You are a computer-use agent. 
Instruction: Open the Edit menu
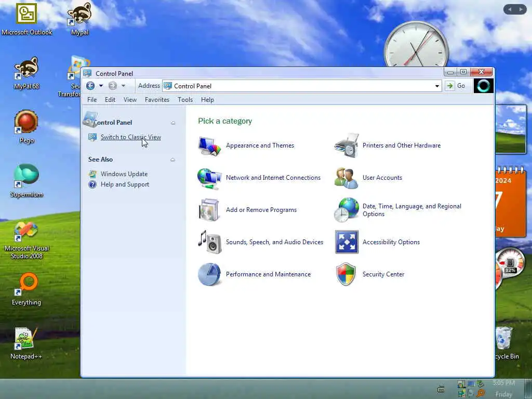[x=110, y=100]
